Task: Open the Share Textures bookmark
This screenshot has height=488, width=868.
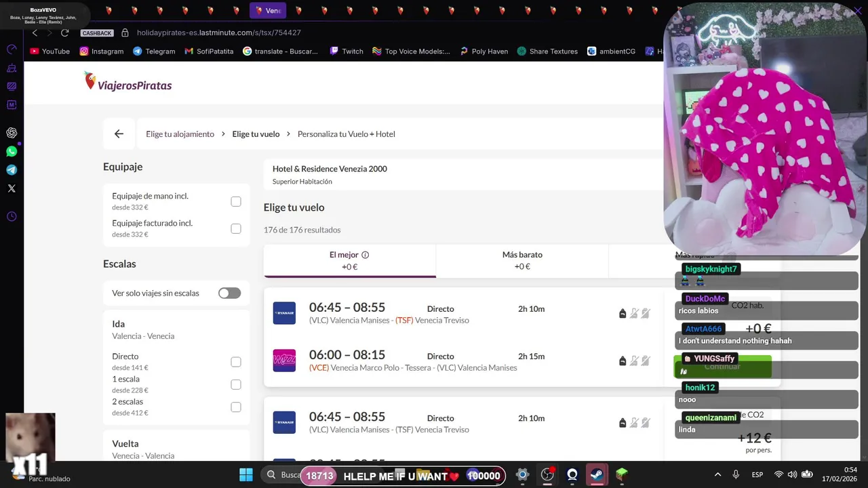Action: pyautogui.click(x=547, y=51)
